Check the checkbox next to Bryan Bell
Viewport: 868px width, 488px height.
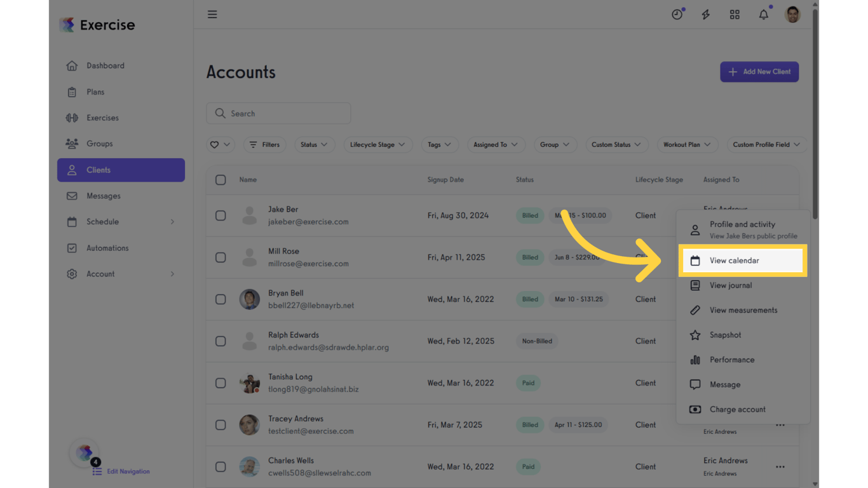[x=220, y=299]
